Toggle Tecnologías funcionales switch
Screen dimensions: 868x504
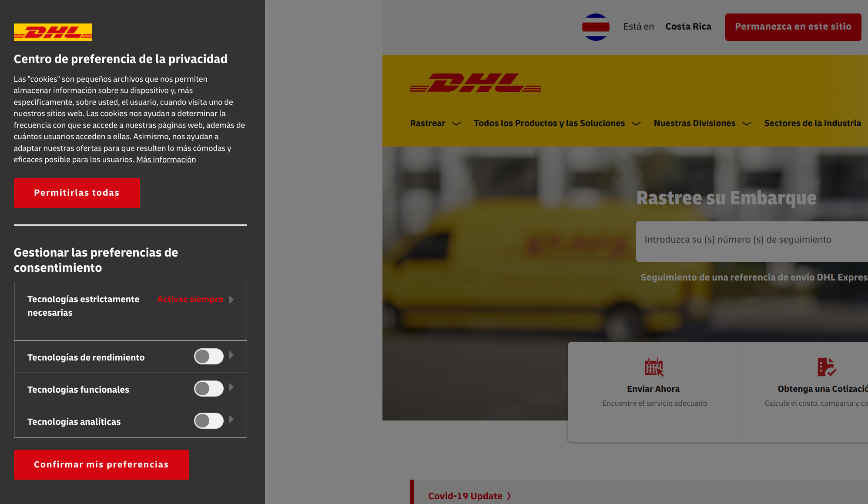click(x=209, y=389)
